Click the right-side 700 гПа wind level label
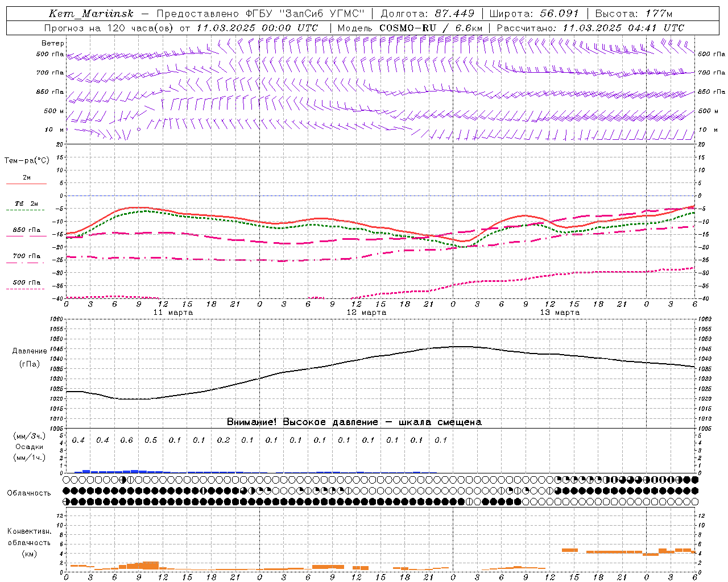This screenshot has width=728, height=582. [x=711, y=73]
